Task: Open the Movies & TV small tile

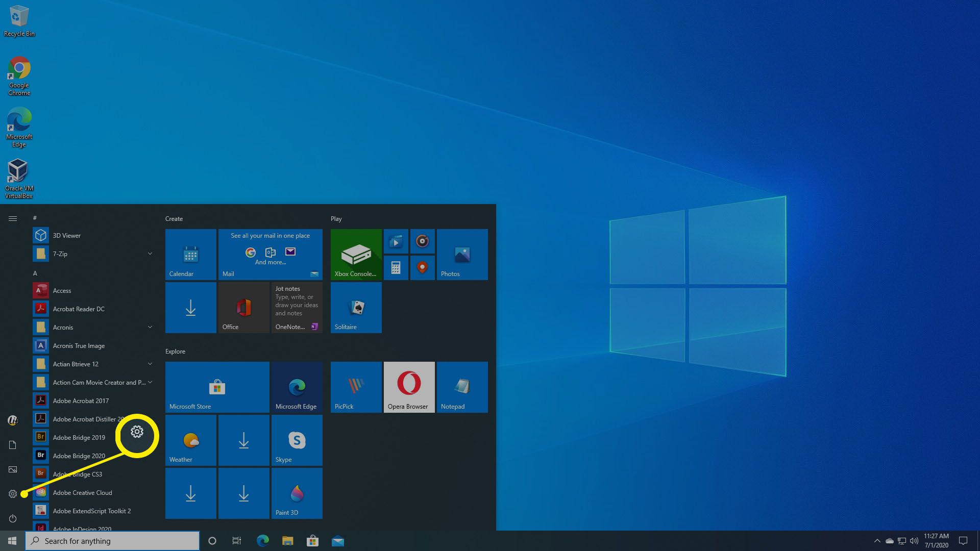Action: (396, 241)
